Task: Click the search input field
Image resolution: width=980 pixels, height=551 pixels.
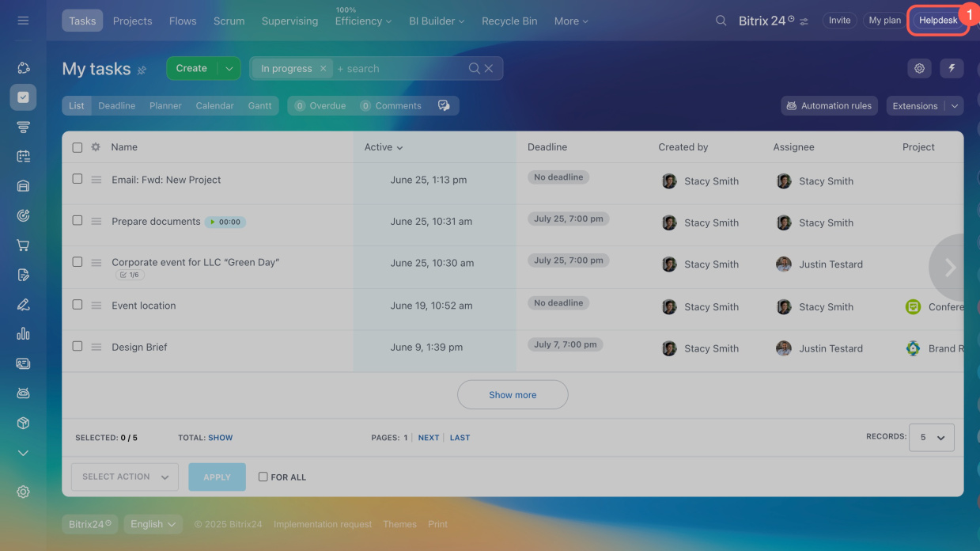Action: [x=399, y=69]
